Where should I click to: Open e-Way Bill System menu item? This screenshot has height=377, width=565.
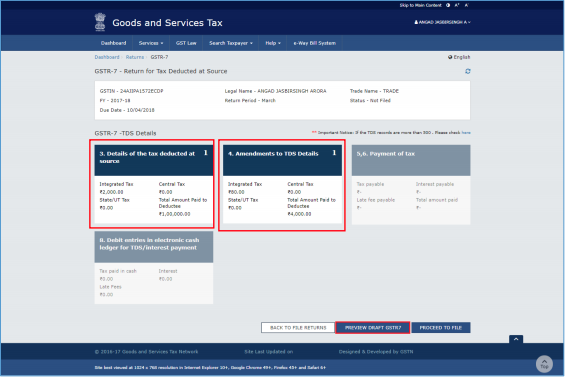314,43
